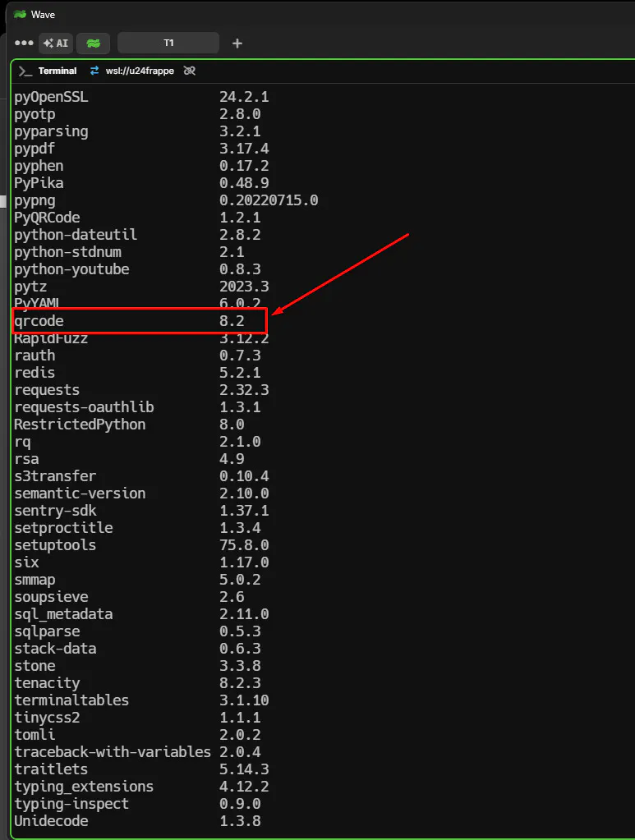The width and height of the screenshot is (635, 840).
Task: Click the Terminal block title
Action: pos(58,71)
